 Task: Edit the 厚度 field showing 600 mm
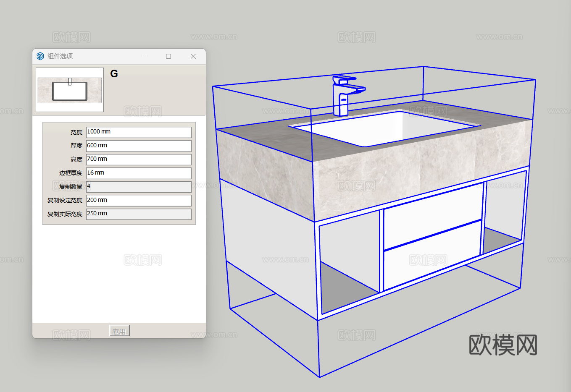139,146
